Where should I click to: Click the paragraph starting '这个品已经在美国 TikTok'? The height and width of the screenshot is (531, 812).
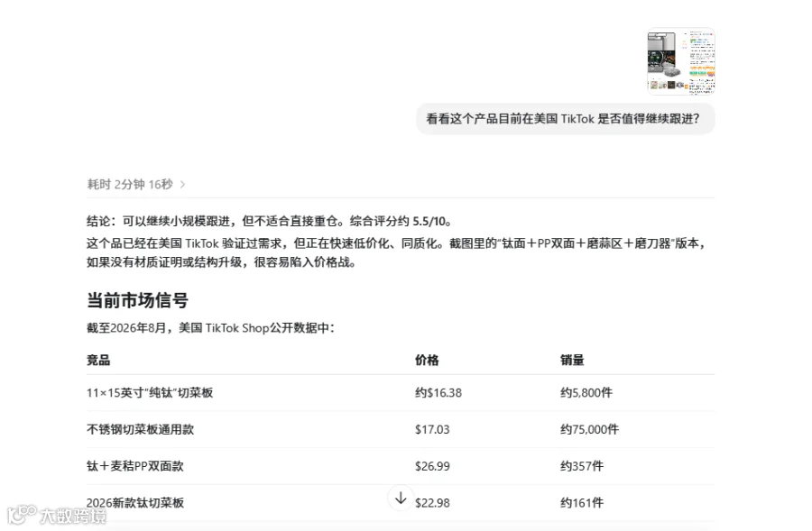[x=397, y=252]
